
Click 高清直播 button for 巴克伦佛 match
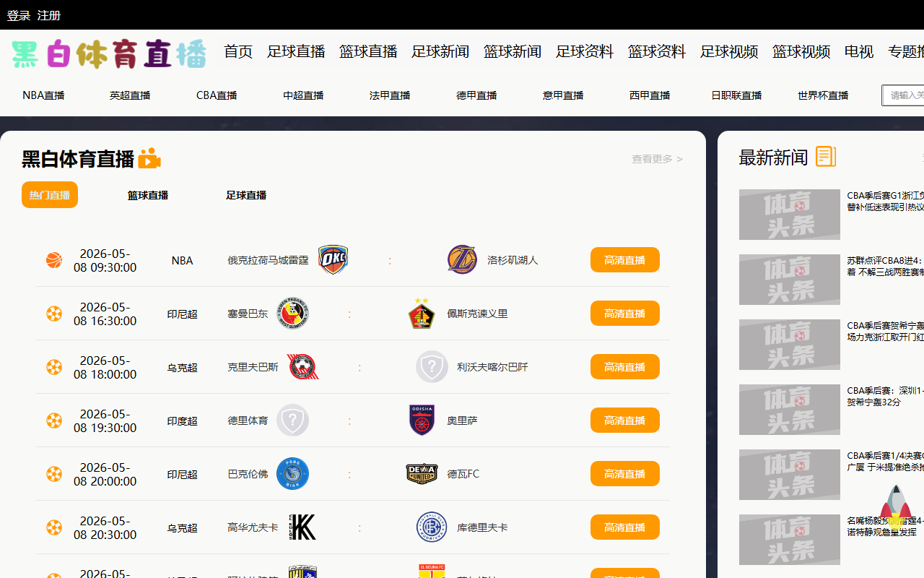pos(625,474)
